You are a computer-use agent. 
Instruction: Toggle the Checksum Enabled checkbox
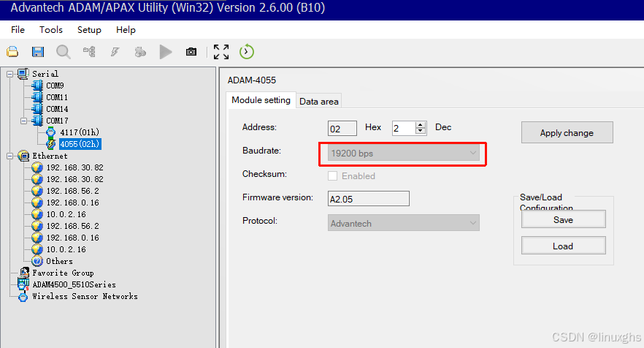pyautogui.click(x=333, y=176)
